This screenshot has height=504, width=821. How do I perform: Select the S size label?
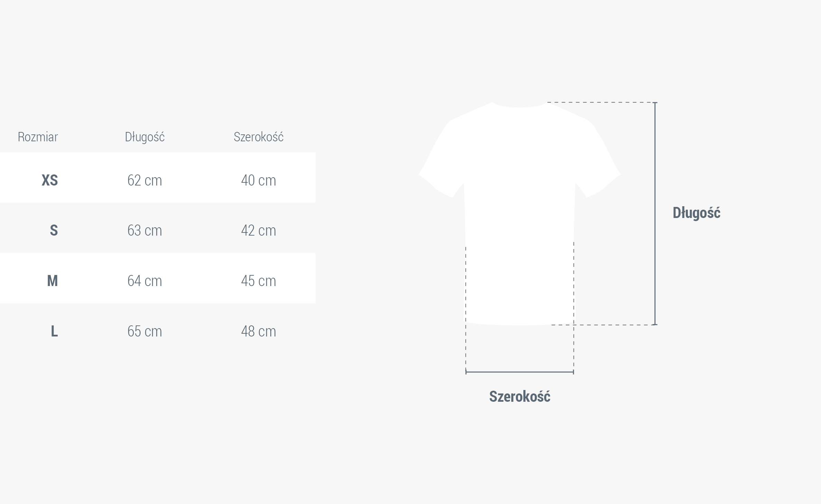(54, 230)
